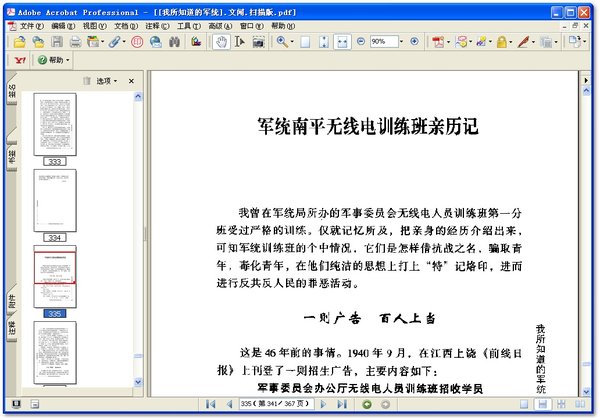This screenshot has height=420, width=600.
Task: Open zoom percentage dropdown arrow
Action: 401,41
